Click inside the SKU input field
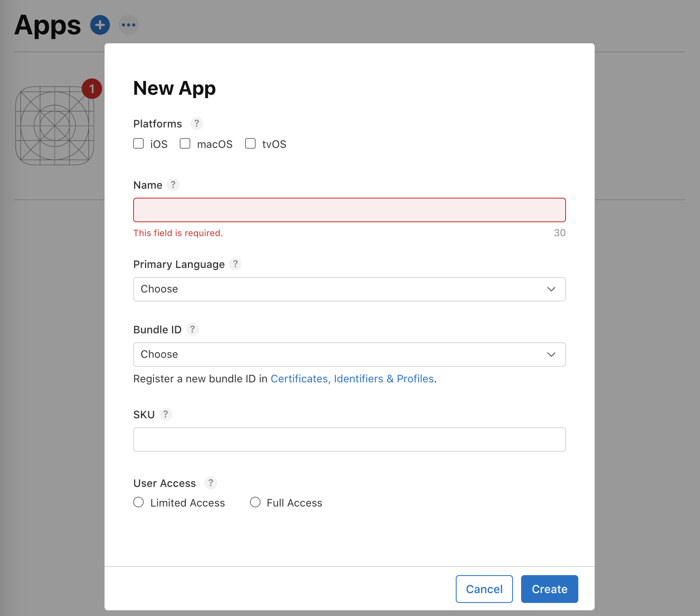 point(349,439)
